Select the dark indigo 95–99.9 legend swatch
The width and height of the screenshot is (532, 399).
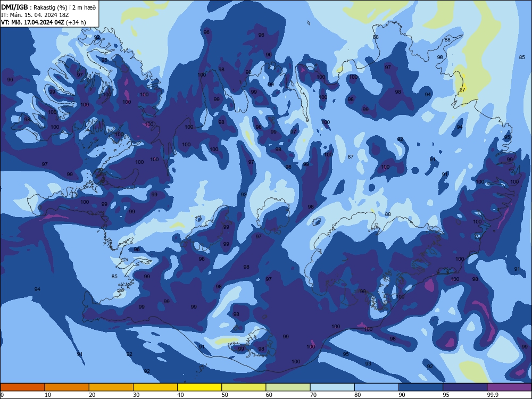coord(465,387)
